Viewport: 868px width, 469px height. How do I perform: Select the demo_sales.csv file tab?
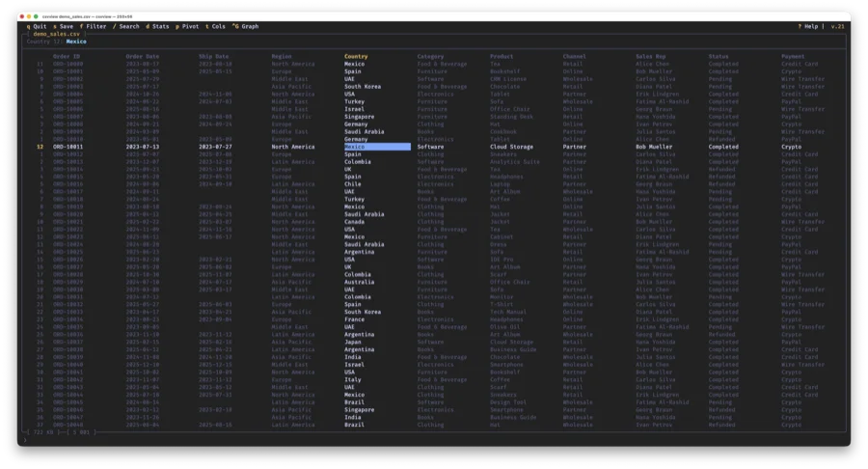(58, 34)
